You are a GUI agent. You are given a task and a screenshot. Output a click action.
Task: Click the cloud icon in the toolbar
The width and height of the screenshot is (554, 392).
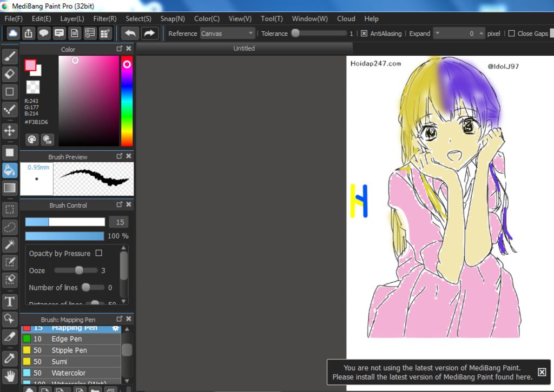tap(13, 34)
